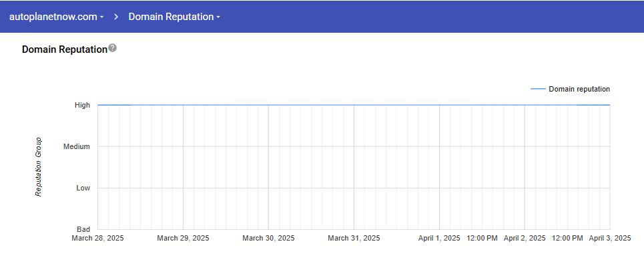Select March 30, 2025 on the date axis
The height and width of the screenshot is (272, 644).
tap(268, 238)
